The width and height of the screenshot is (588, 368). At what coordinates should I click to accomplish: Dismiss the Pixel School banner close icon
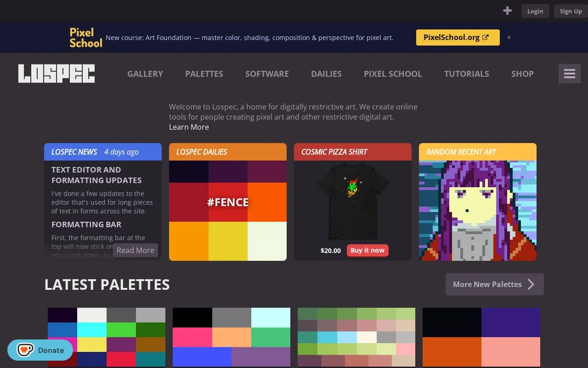tap(509, 37)
